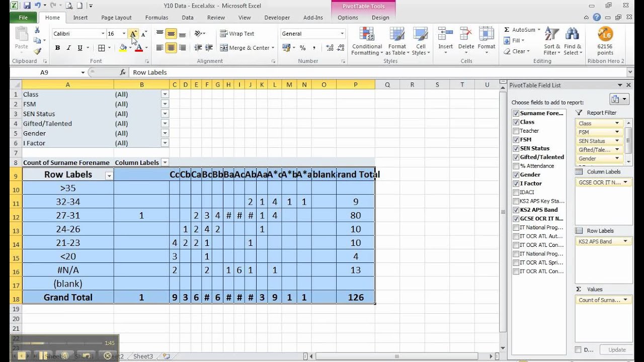Click the Comma Style icon

314,48
